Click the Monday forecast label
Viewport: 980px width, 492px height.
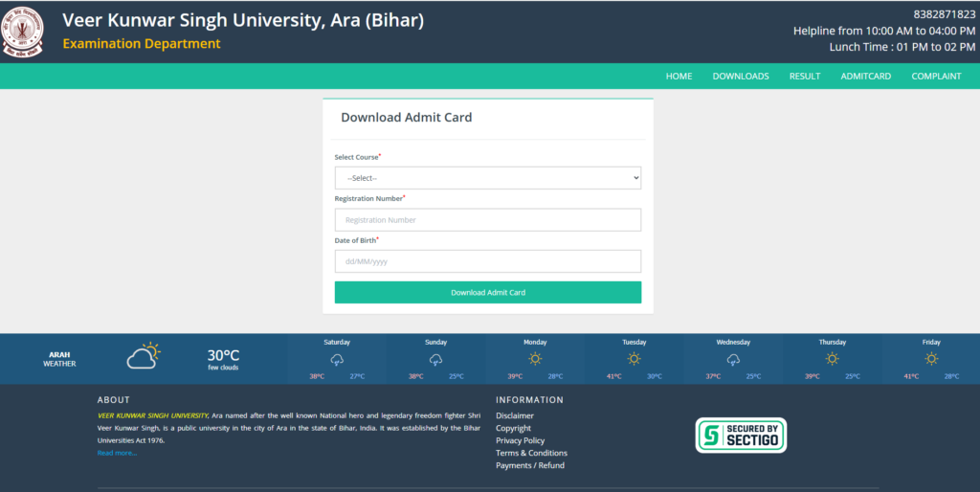click(535, 342)
